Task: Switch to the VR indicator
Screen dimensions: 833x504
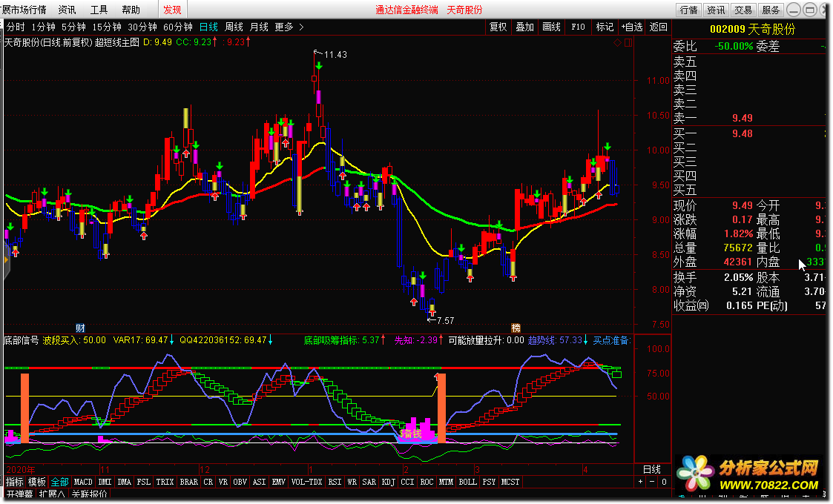Action: click(x=223, y=482)
